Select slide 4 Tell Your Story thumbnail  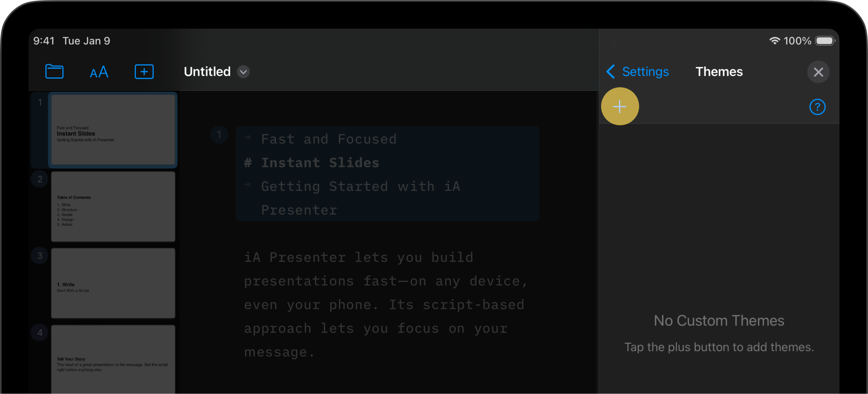tap(113, 358)
